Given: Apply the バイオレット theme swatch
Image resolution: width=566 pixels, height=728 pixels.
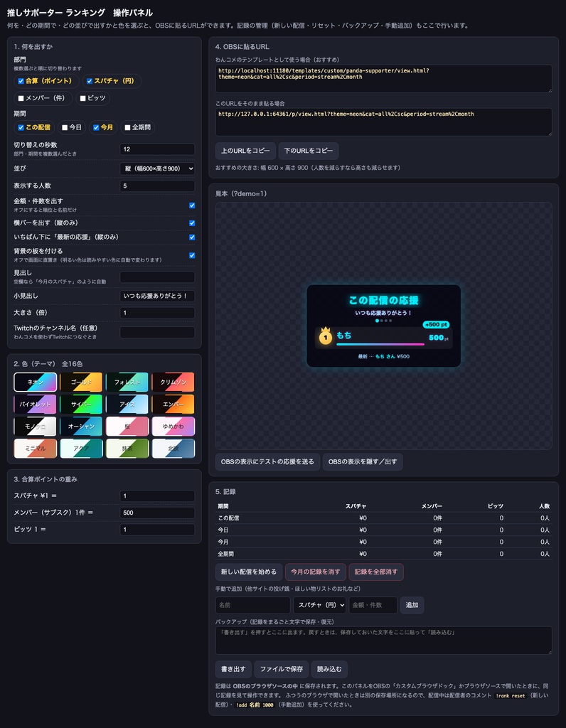Looking at the screenshot, I should [36, 405].
